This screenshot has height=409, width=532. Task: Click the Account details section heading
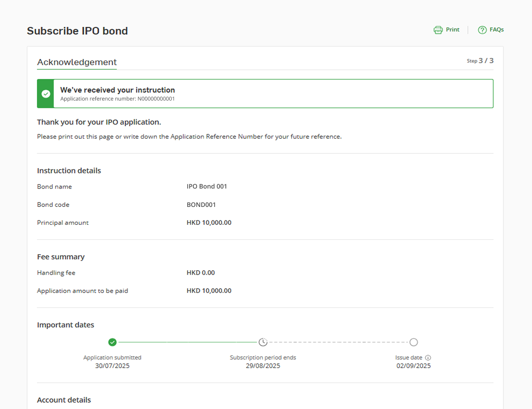[x=64, y=400]
